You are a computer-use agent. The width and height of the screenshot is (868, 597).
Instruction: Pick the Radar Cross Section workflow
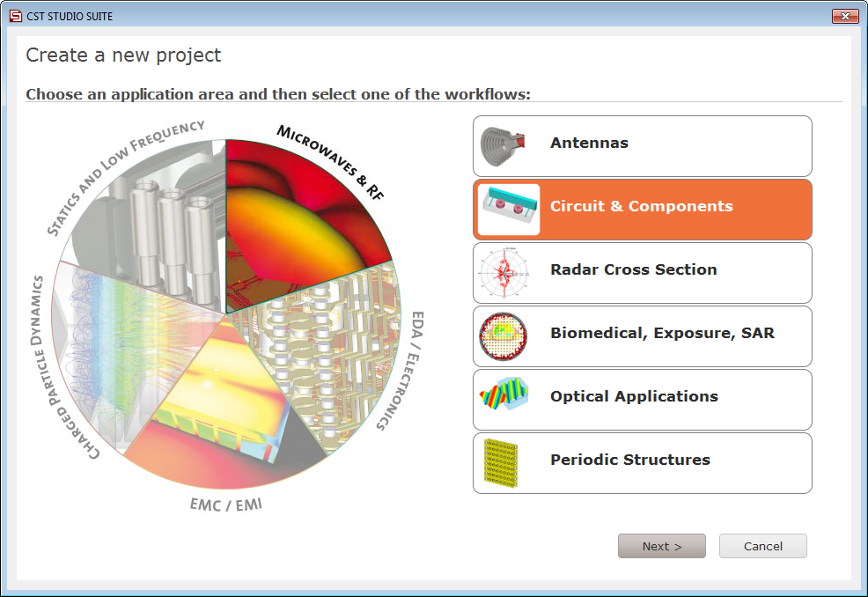642,272
